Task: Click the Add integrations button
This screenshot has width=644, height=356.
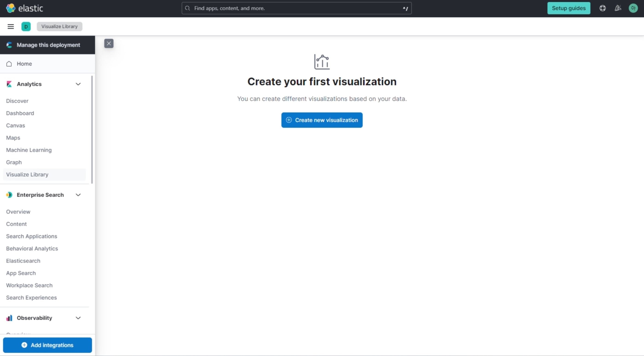Action: click(47, 345)
